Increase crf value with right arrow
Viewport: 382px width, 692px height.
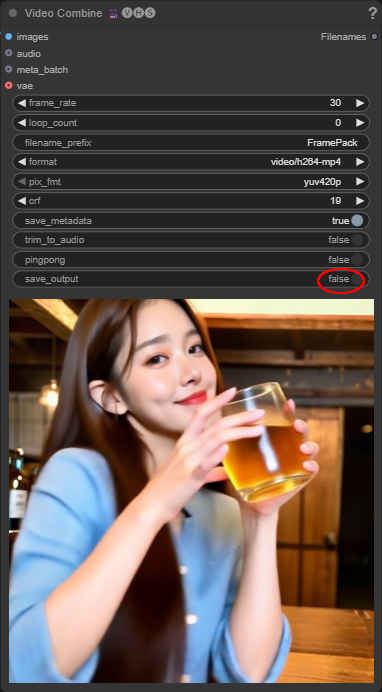360,201
